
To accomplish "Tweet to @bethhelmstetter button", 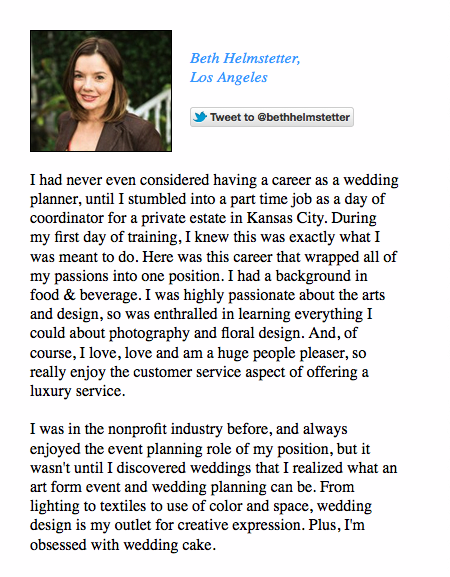I will [272, 117].
